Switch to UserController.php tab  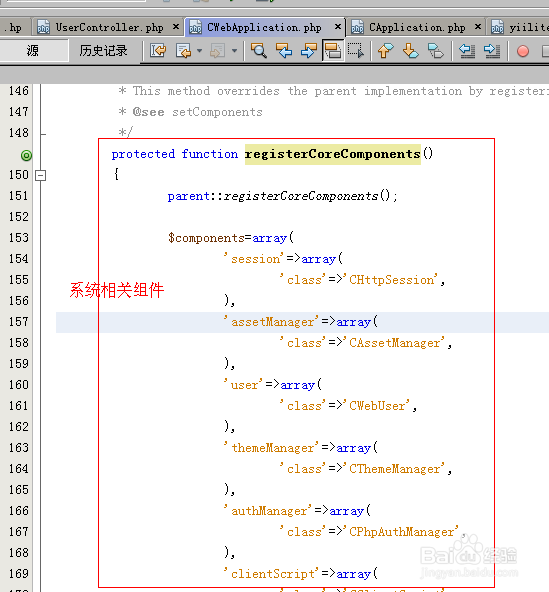click(109, 28)
